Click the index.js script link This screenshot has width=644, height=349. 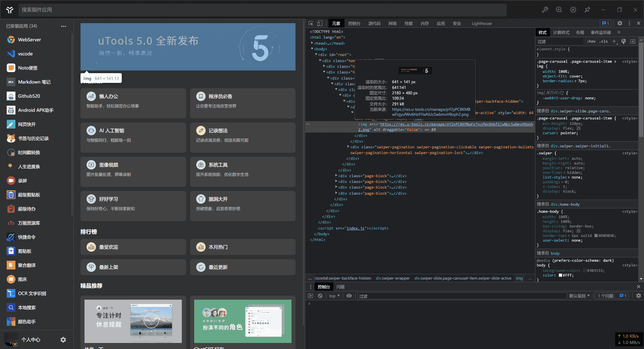[356, 228]
